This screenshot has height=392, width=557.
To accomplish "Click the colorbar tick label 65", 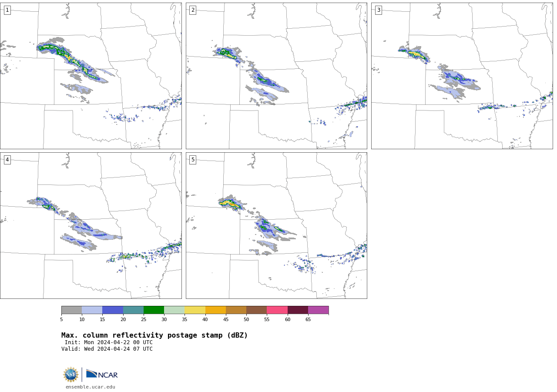I will click(308, 320).
